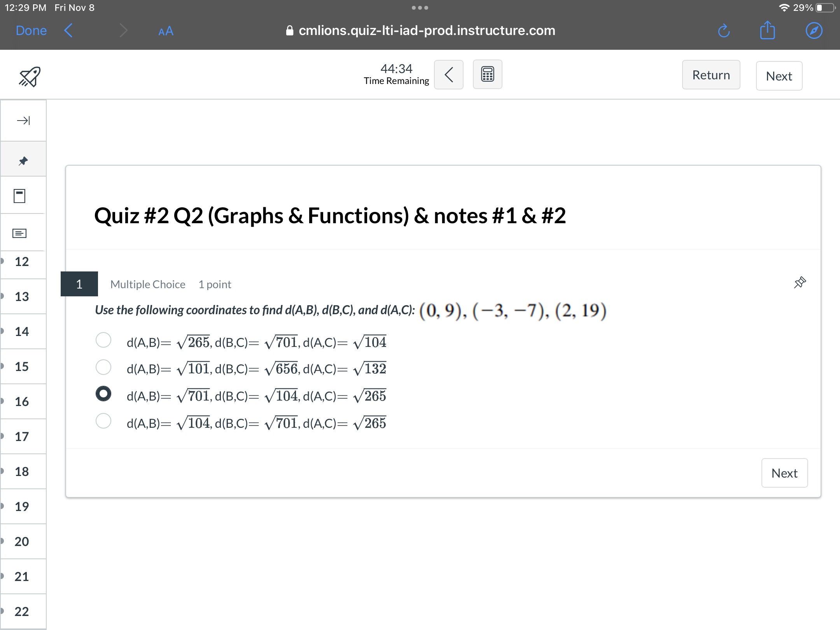The width and height of the screenshot is (840, 630).
Task: Expand the sidebar with the arrow icon
Action: [x=23, y=121]
